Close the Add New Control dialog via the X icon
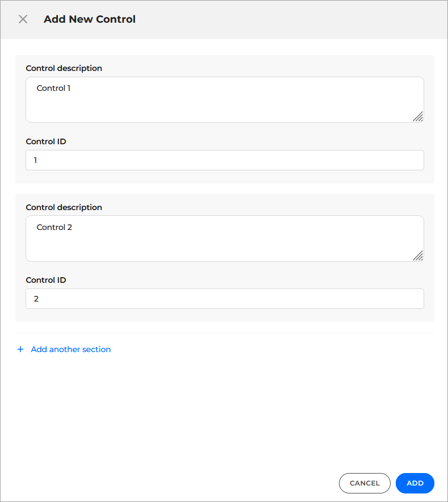448x502 pixels. (23, 19)
